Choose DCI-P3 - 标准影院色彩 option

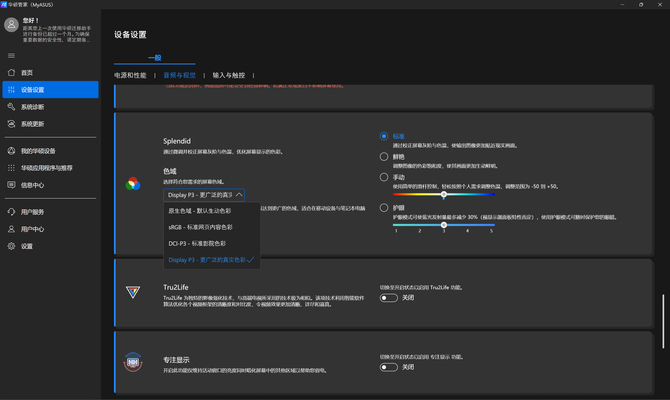coord(212,243)
